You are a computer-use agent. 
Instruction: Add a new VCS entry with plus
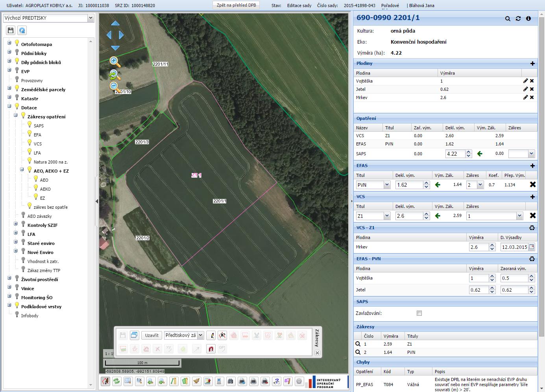pos(532,197)
